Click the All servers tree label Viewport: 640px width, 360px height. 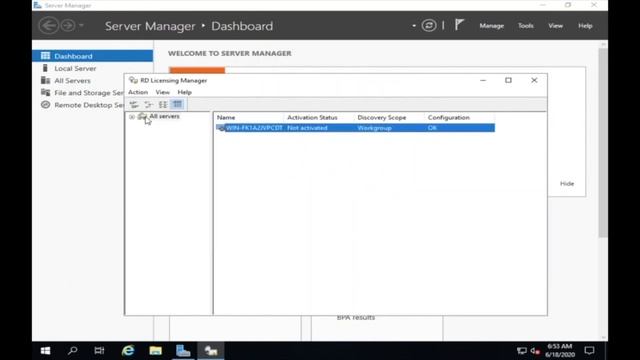click(164, 116)
